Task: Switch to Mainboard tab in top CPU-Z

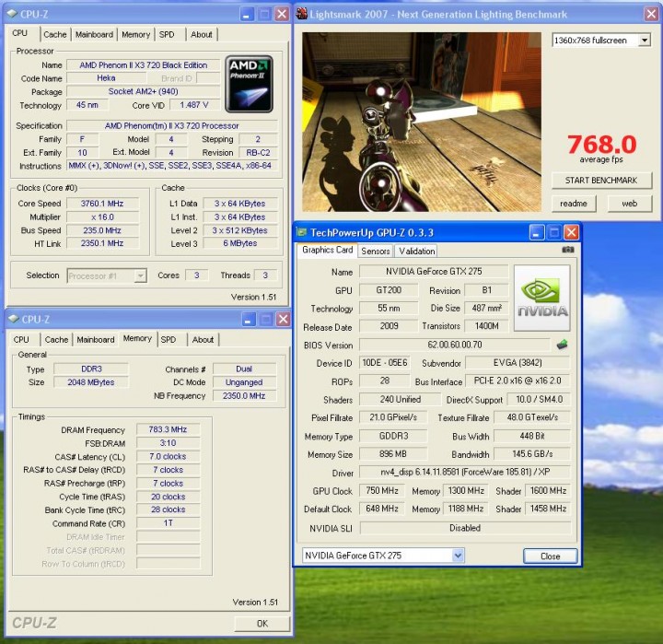Action: click(94, 35)
